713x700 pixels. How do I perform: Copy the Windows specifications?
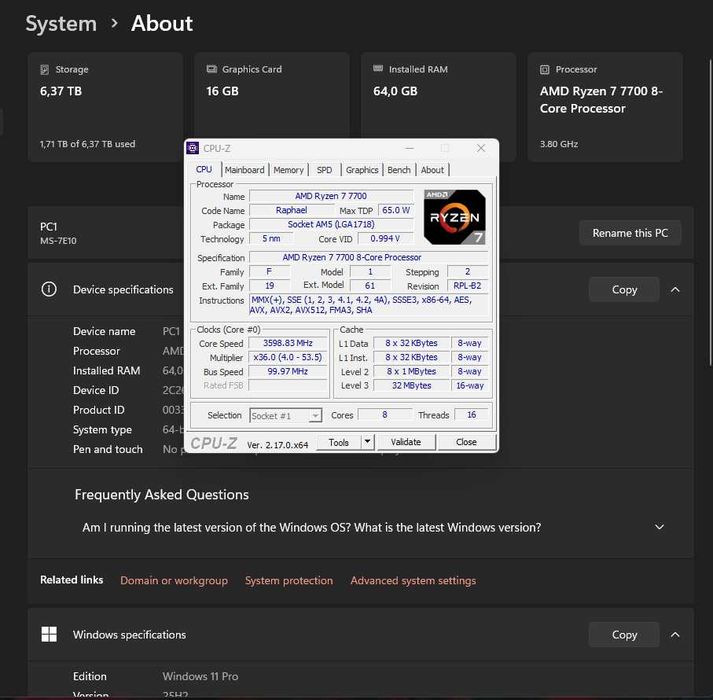(624, 635)
